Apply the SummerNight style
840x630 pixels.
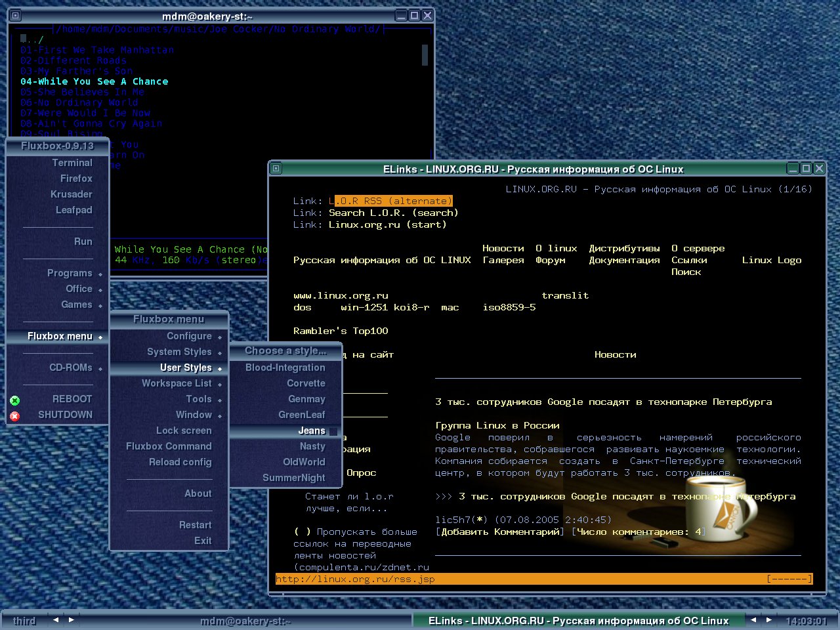285,478
